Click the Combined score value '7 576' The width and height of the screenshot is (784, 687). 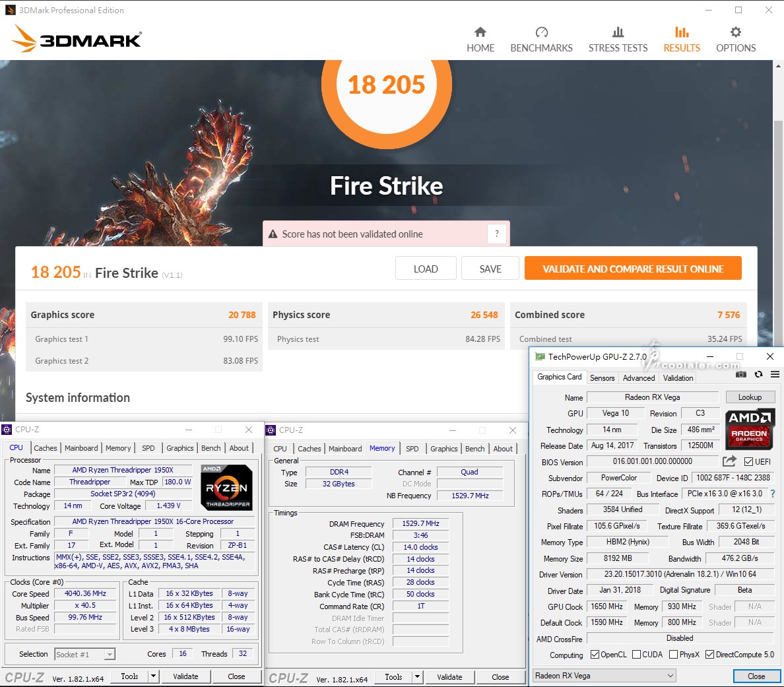point(729,315)
